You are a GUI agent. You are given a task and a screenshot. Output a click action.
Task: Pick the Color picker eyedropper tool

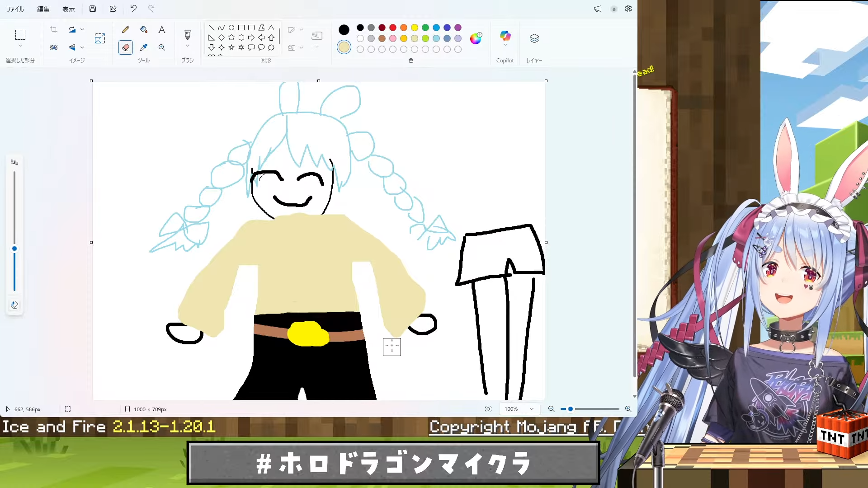[144, 47]
